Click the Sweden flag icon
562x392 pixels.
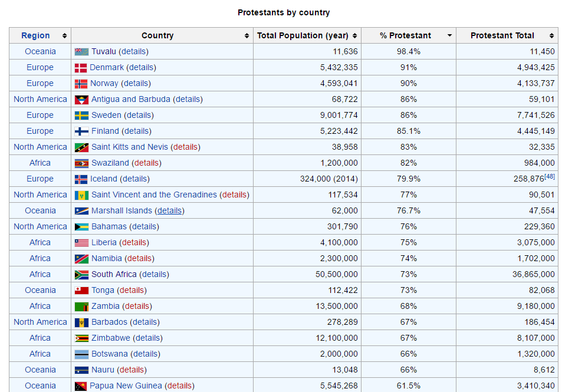coord(81,116)
